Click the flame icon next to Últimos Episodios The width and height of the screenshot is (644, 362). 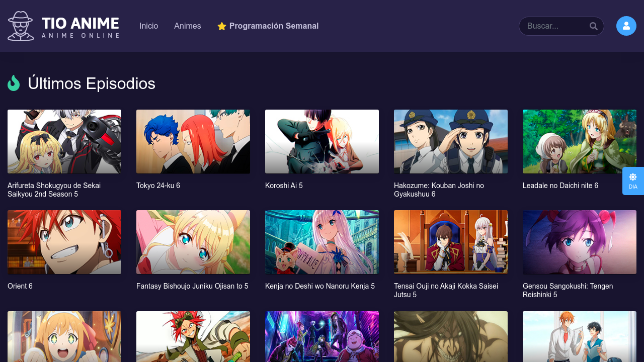pyautogui.click(x=14, y=83)
